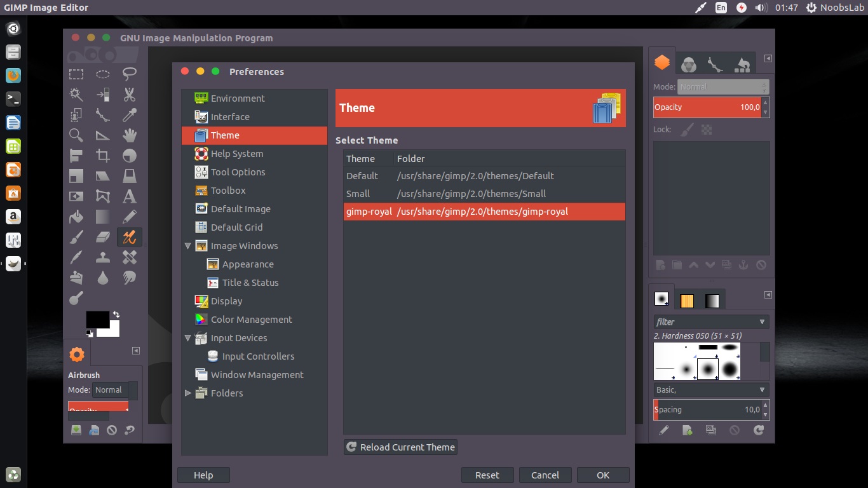868x488 pixels.
Task: Switch to the Undo History tab
Action: pyautogui.click(x=742, y=64)
